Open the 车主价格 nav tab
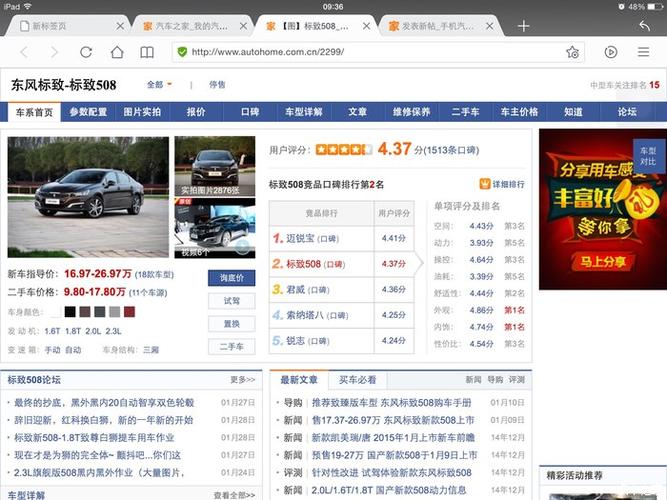This screenshot has width=667, height=500. (x=519, y=112)
